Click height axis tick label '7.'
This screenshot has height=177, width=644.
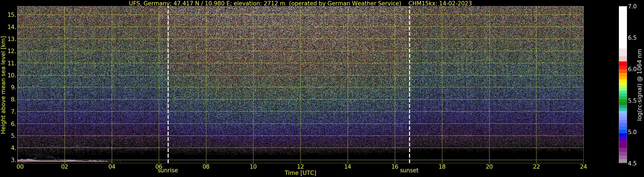(x=13, y=112)
